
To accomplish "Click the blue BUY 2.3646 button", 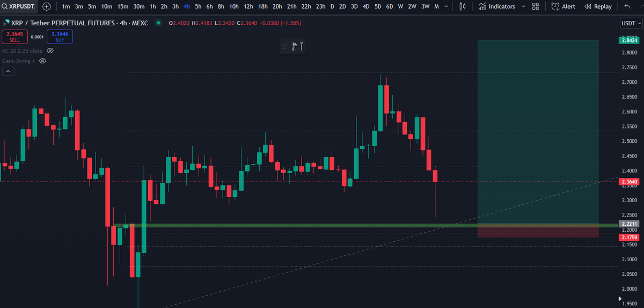I will coord(60,37).
